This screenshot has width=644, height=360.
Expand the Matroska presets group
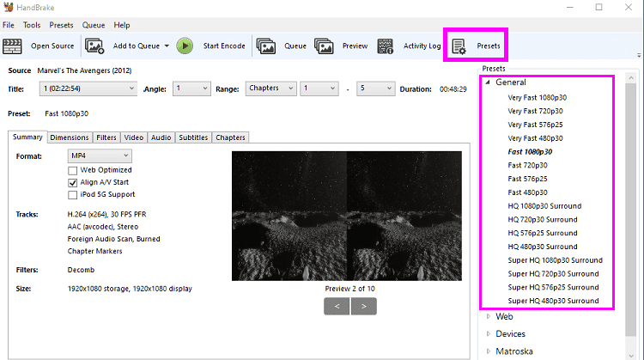click(x=489, y=351)
